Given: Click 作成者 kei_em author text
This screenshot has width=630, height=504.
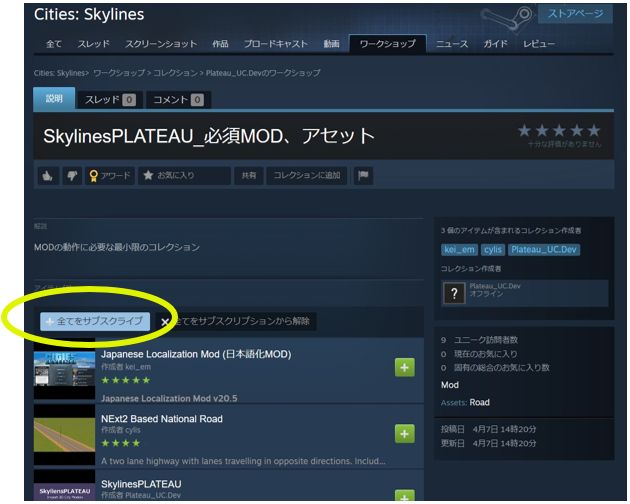Looking at the screenshot, I should [126, 367].
